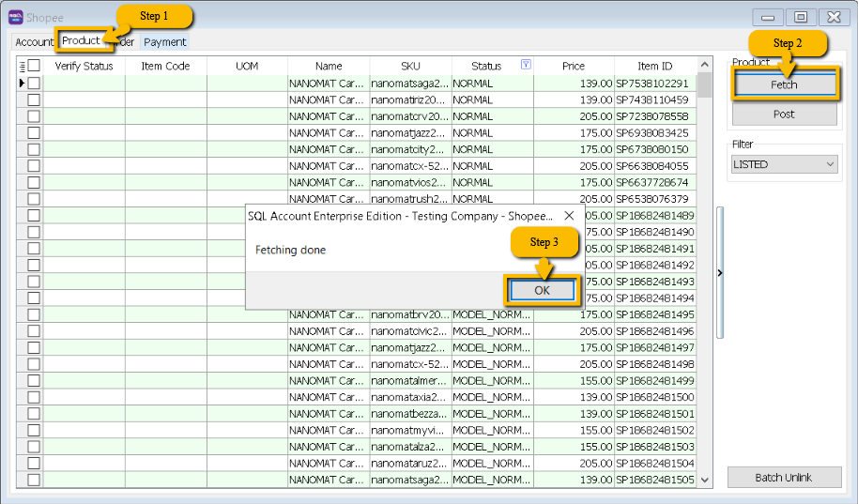
Task: Tick the select-all checkbox in header
Action: click(34, 66)
